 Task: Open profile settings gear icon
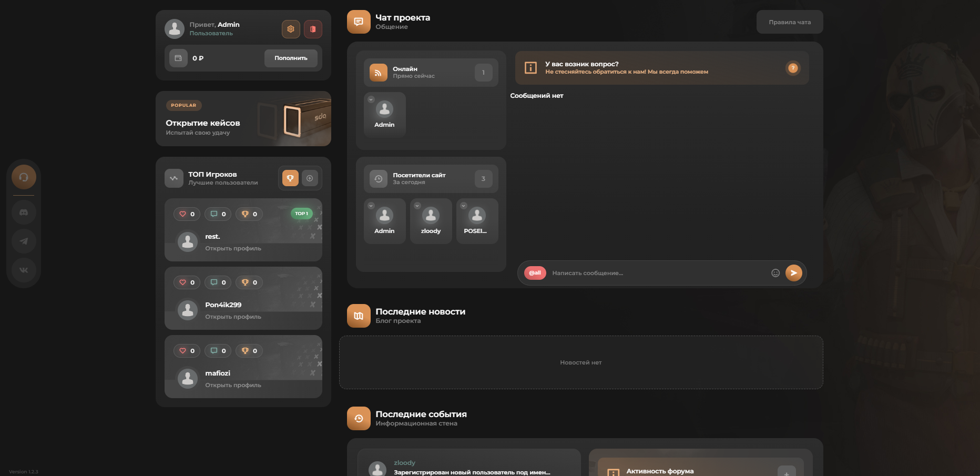tap(291, 29)
